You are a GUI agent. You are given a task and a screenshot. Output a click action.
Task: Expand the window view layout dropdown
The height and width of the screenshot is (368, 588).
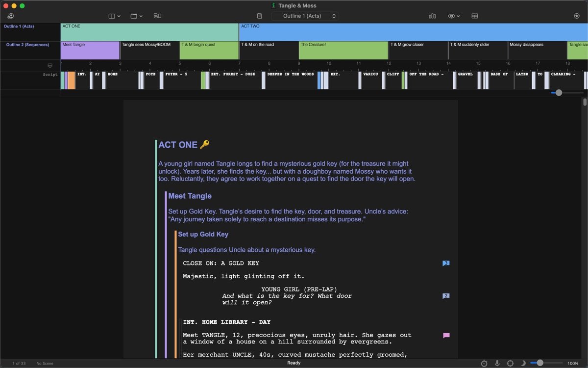point(136,16)
